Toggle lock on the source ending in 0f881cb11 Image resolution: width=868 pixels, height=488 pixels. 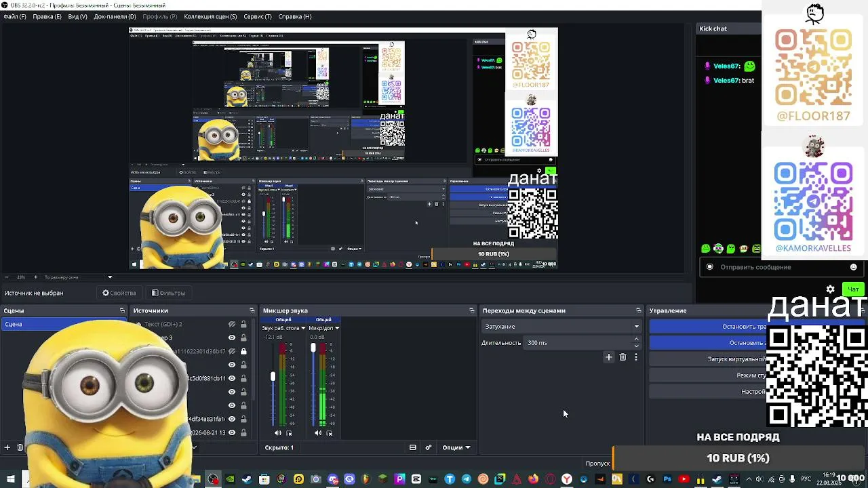pos(243,378)
